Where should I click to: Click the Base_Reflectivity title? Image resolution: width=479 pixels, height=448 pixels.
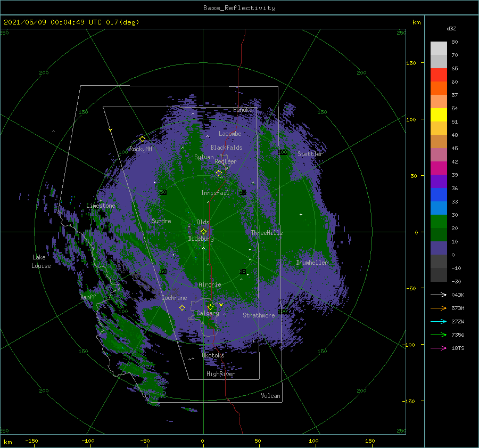240,8
